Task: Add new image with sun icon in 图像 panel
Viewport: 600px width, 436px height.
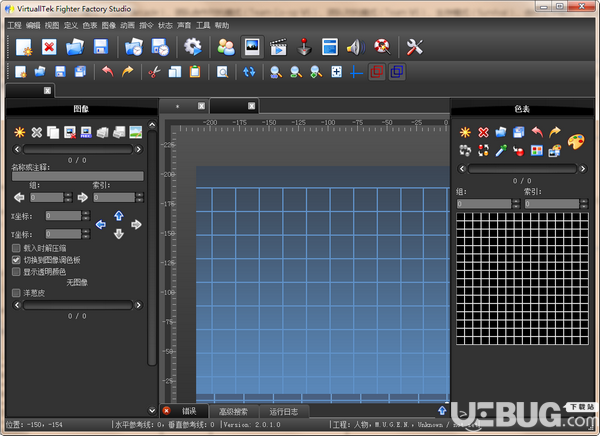Action: click(x=20, y=132)
